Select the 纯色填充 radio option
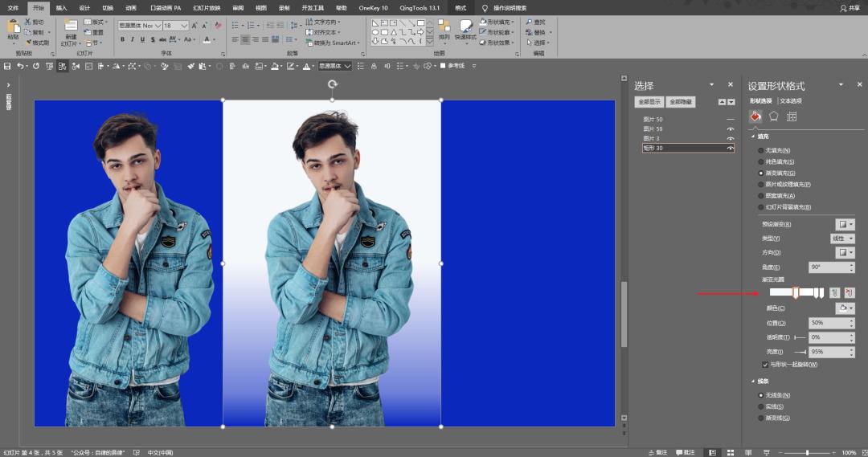This screenshot has width=868, height=457. point(762,161)
